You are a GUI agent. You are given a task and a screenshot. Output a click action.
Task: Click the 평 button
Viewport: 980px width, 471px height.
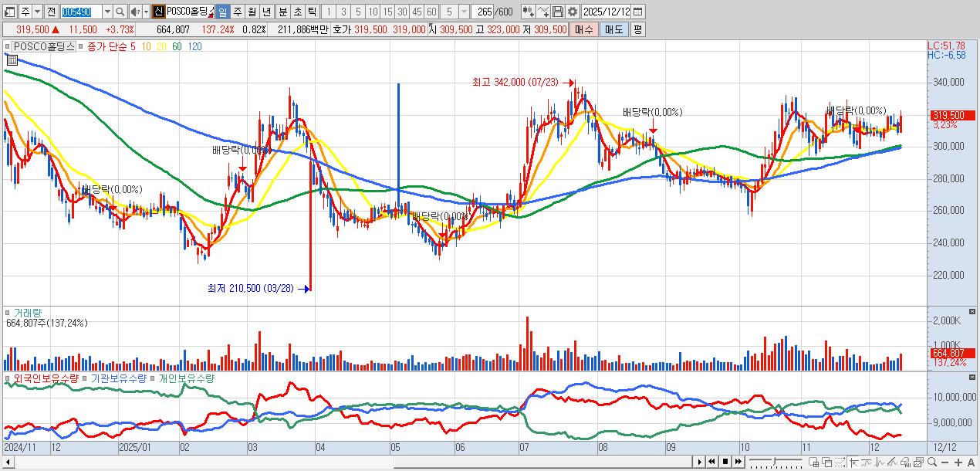click(637, 29)
